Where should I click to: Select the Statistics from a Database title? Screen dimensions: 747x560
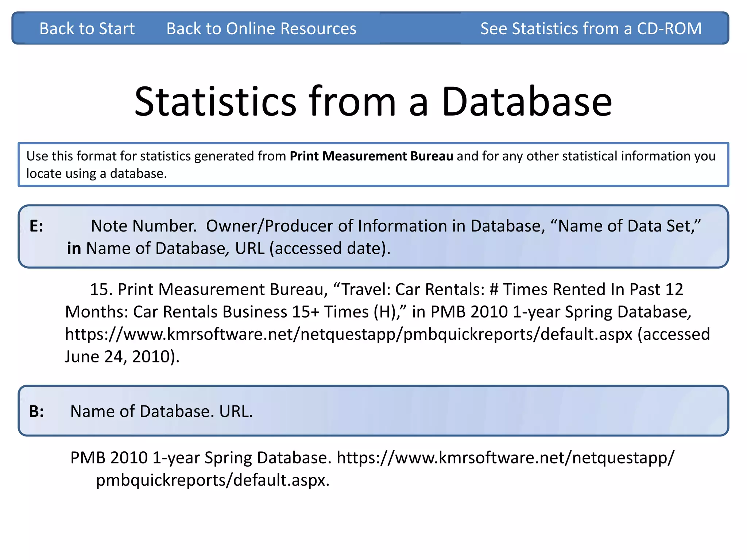coord(373,101)
